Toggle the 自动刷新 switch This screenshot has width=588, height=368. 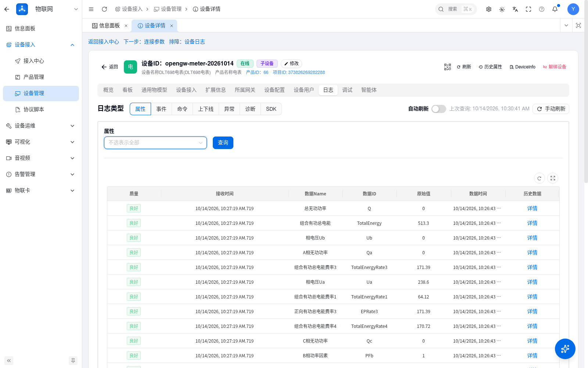pos(439,109)
